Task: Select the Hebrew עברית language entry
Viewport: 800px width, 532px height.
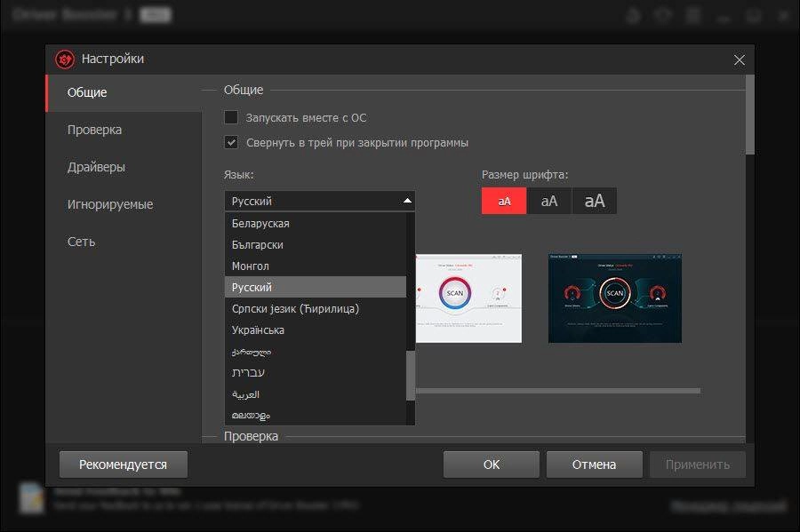Action: click(x=316, y=372)
